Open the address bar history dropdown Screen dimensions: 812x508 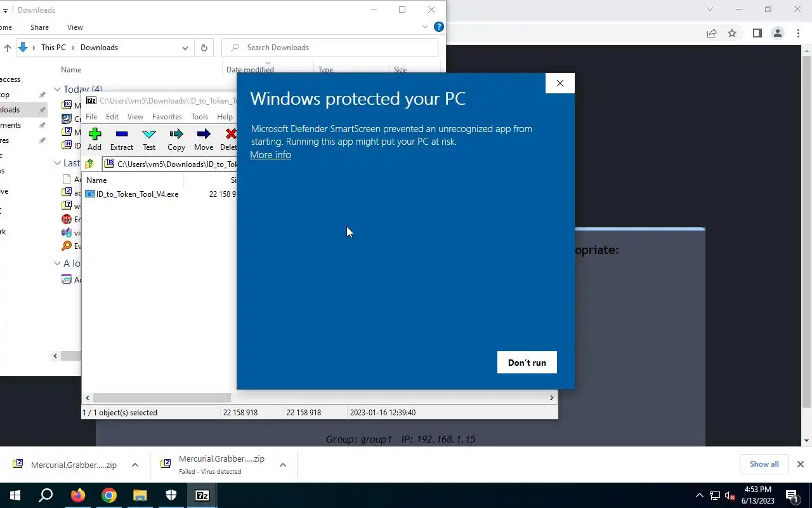[x=185, y=48]
